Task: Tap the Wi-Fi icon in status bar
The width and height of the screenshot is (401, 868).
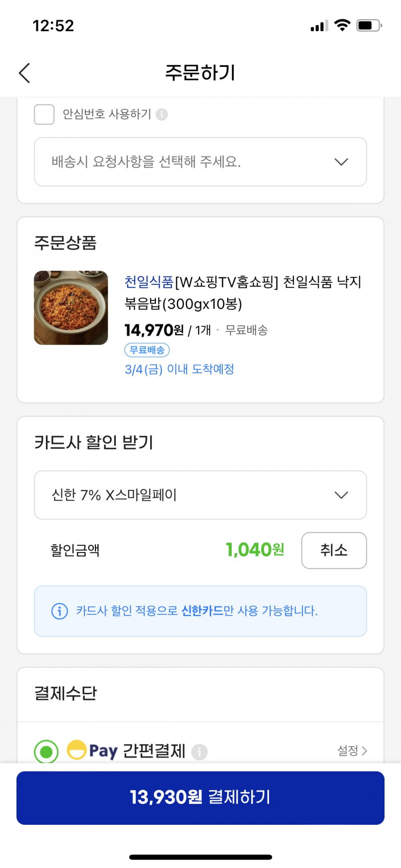Action: (x=342, y=25)
